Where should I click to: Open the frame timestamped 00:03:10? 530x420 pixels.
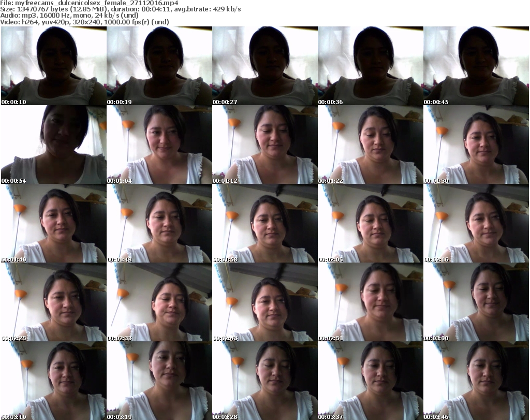point(53,381)
